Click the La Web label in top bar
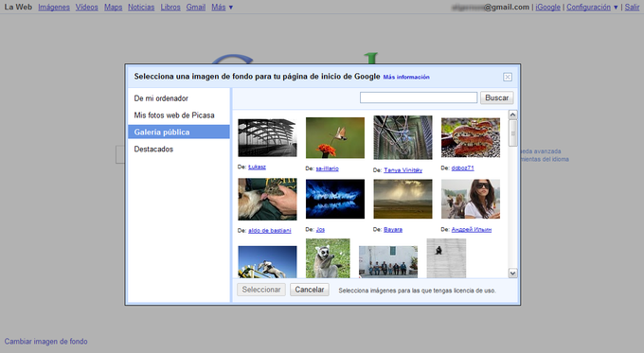Viewport: 644px width, 353px height. tap(18, 7)
